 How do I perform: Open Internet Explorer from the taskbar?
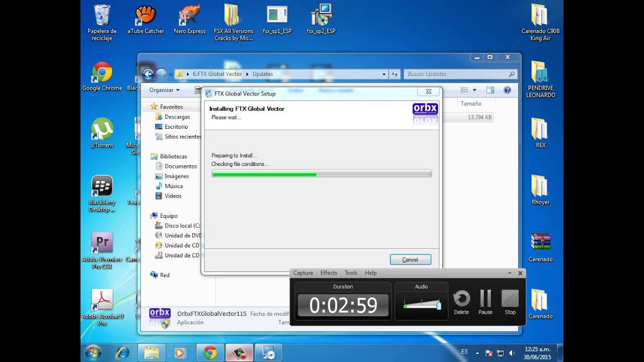coord(122,352)
